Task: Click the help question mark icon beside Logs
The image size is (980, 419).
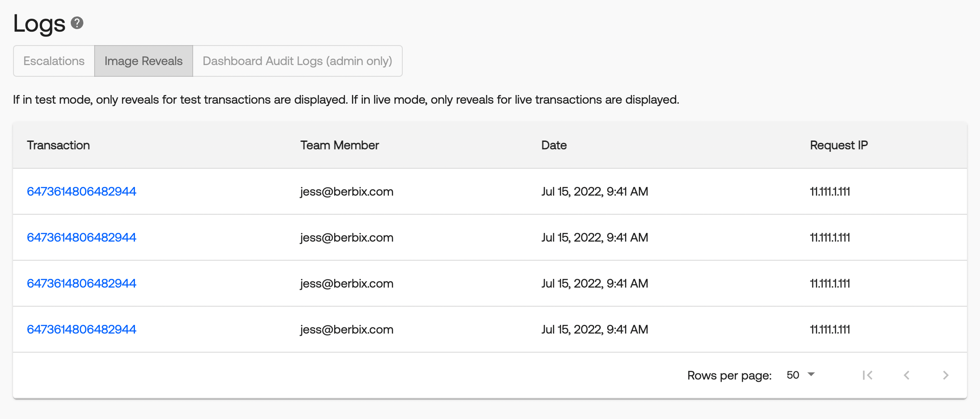Action: click(77, 23)
